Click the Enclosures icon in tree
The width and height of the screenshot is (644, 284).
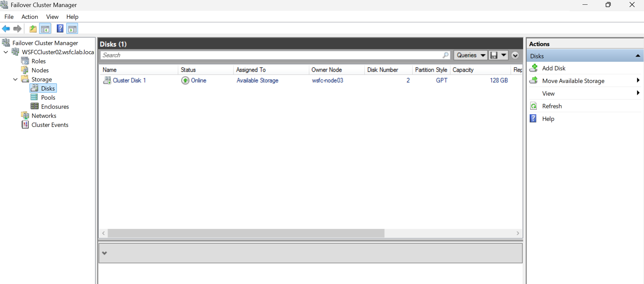[x=34, y=106]
